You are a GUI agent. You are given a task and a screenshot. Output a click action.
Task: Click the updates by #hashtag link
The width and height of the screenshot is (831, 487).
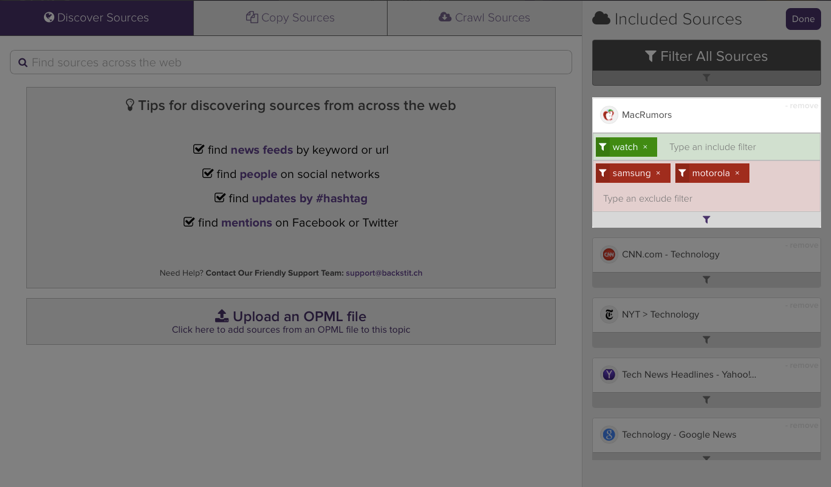point(310,199)
